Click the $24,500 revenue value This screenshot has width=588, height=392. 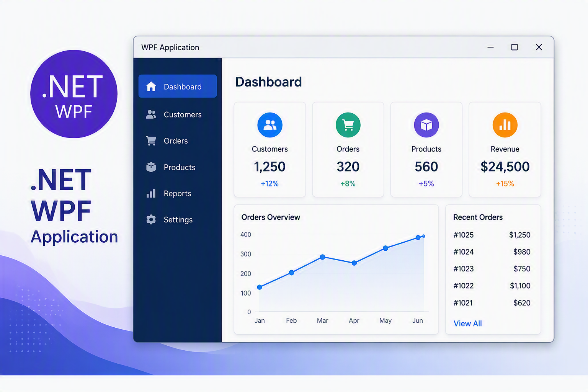[505, 167]
